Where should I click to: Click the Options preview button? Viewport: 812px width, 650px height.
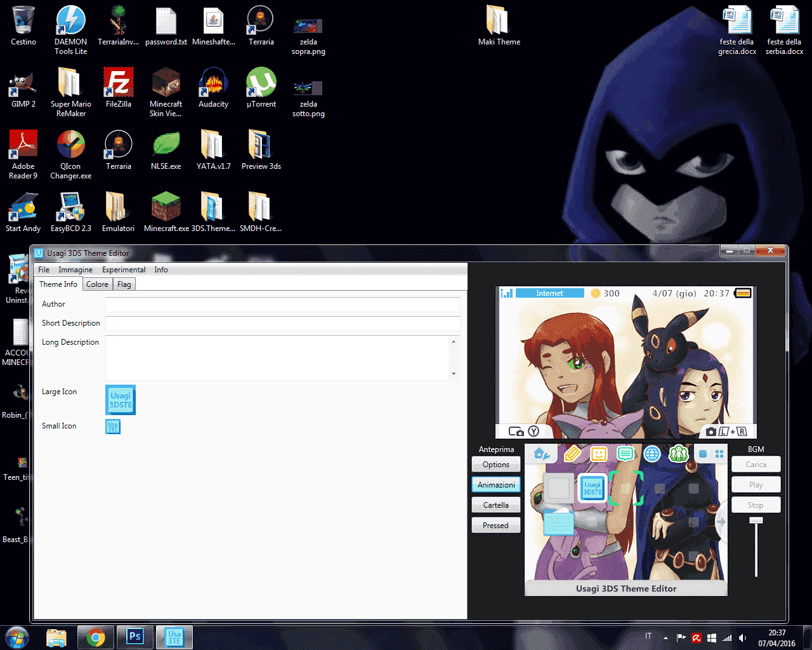(x=496, y=465)
